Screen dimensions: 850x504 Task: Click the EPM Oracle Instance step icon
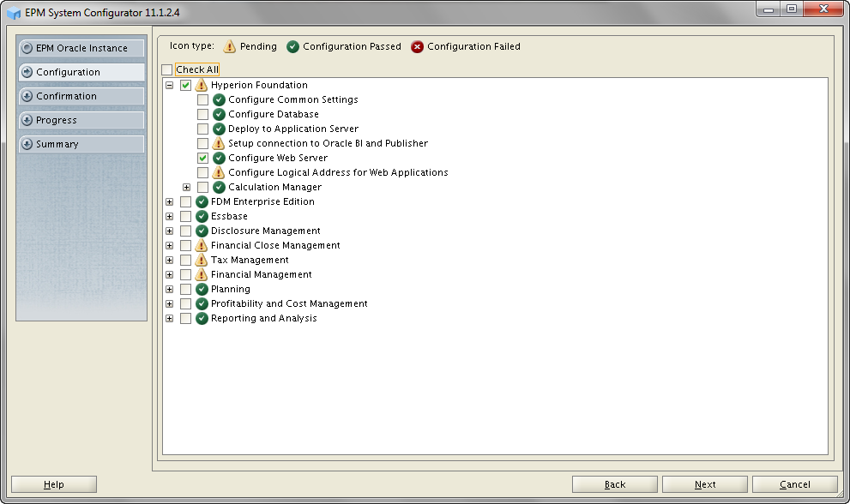coord(27,48)
